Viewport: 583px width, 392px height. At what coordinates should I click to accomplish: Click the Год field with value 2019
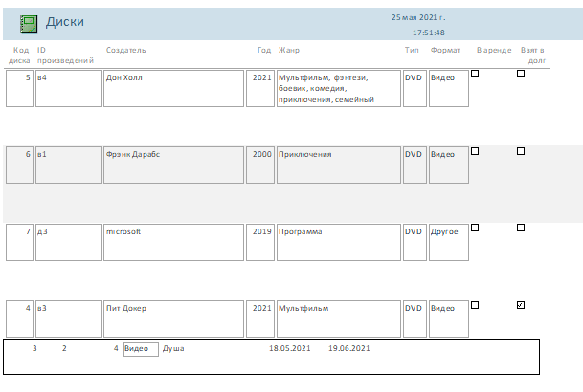pyautogui.click(x=260, y=241)
